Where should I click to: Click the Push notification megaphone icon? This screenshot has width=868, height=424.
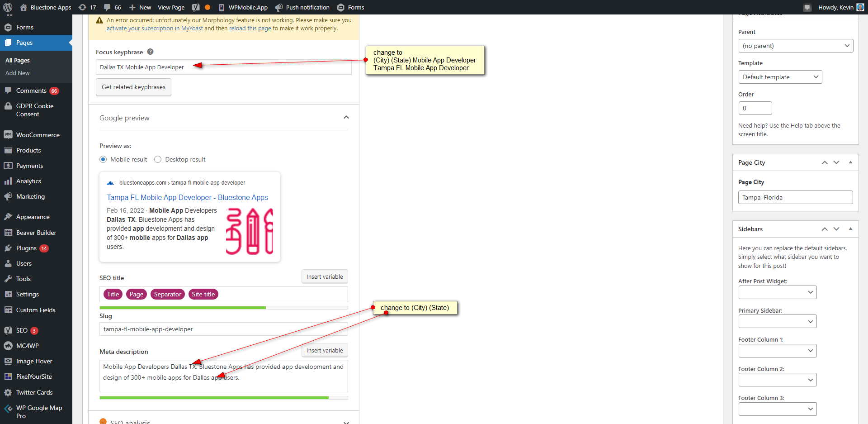(x=279, y=7)
